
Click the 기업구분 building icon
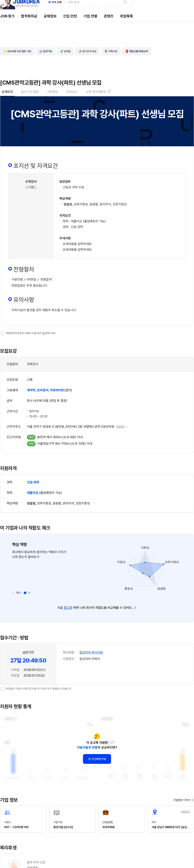point(57,812)
